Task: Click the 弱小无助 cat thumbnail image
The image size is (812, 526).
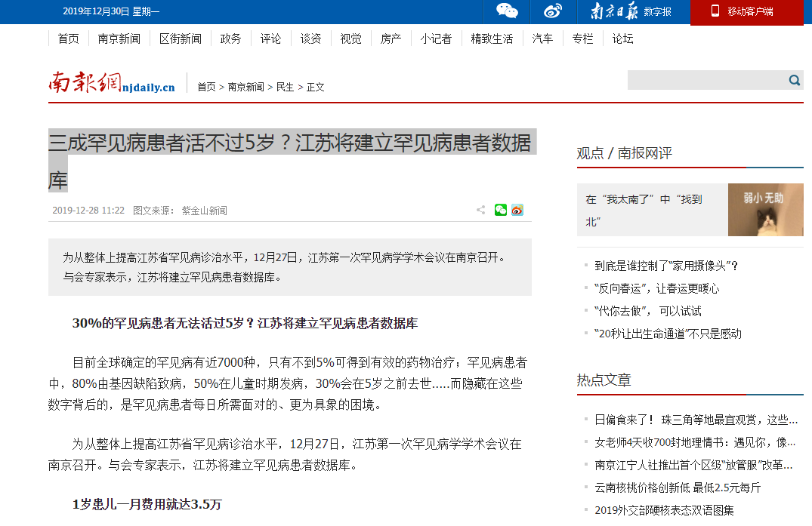Action: 765,210
